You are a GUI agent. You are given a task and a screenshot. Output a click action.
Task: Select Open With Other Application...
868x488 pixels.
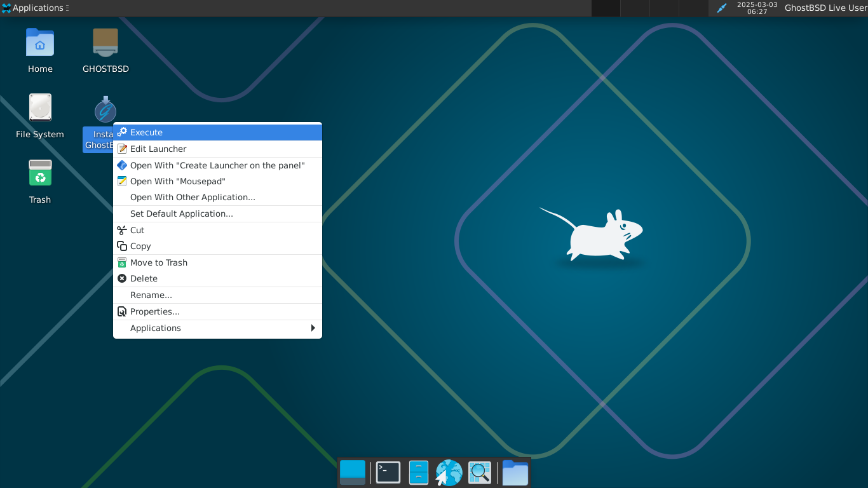(217, 197)
